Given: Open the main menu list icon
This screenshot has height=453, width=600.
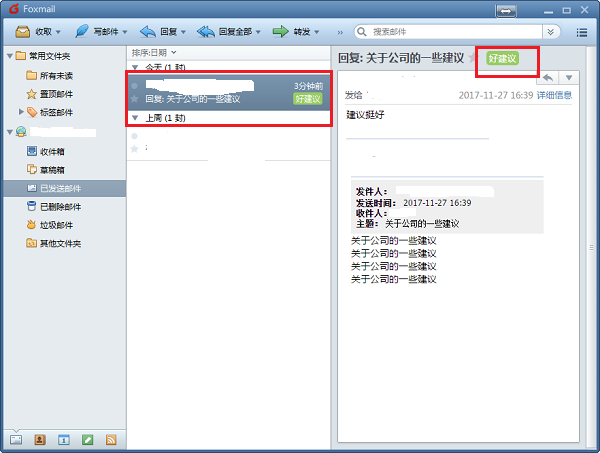Looking at the screenshot, I should coord(582,33).
